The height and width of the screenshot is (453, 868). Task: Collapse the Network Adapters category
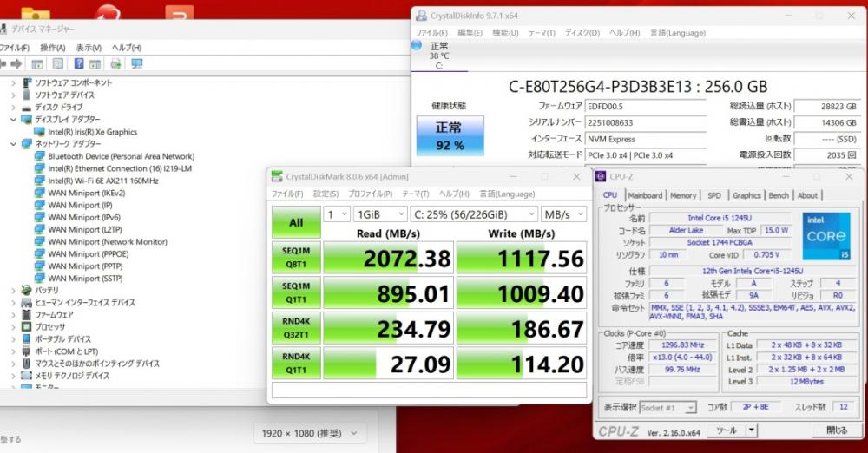coord(13,143)
